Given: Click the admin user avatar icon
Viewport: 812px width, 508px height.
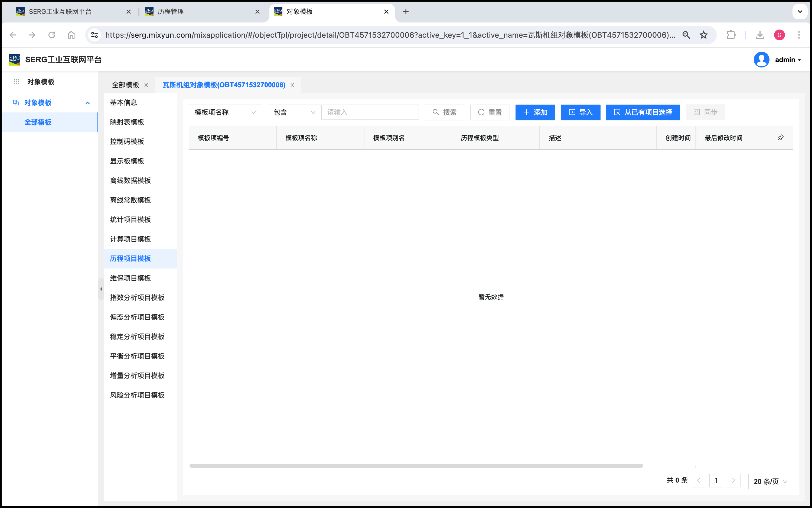Looking at the screenshot, I should 761,60.
